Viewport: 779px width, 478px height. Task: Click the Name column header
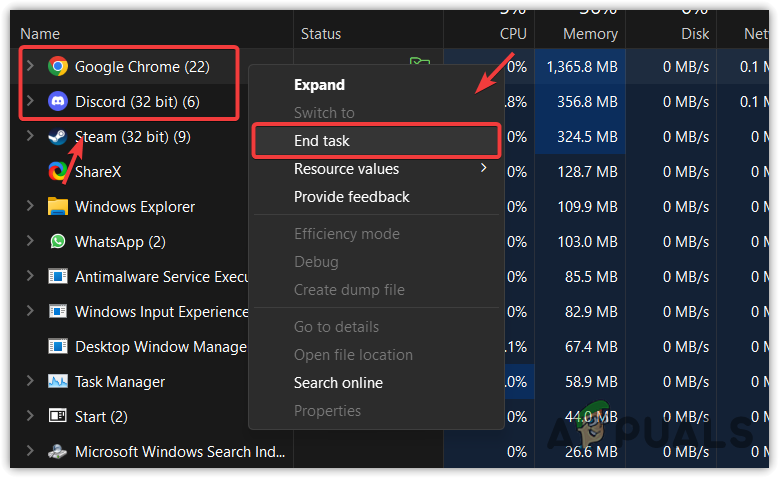(40, 34)
